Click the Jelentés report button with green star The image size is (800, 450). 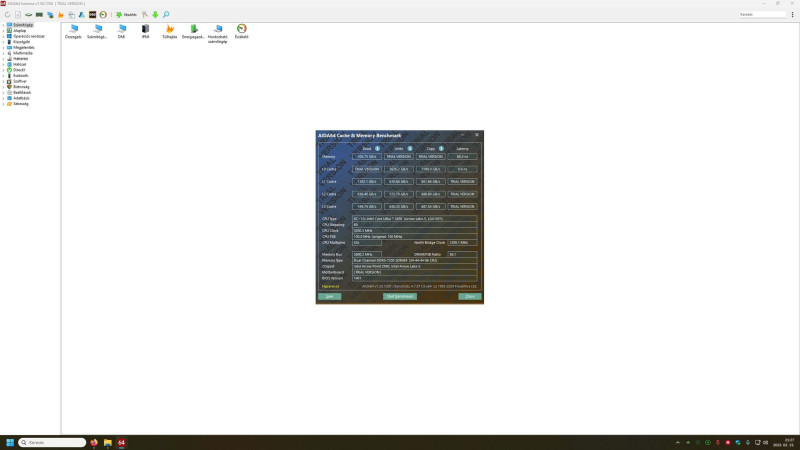coord(126,15)
